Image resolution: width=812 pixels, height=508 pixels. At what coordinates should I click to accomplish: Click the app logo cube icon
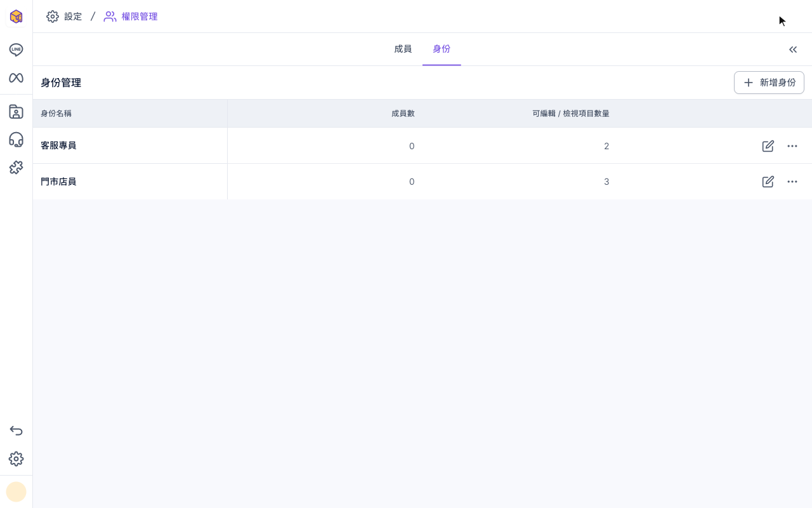[16, 17]
